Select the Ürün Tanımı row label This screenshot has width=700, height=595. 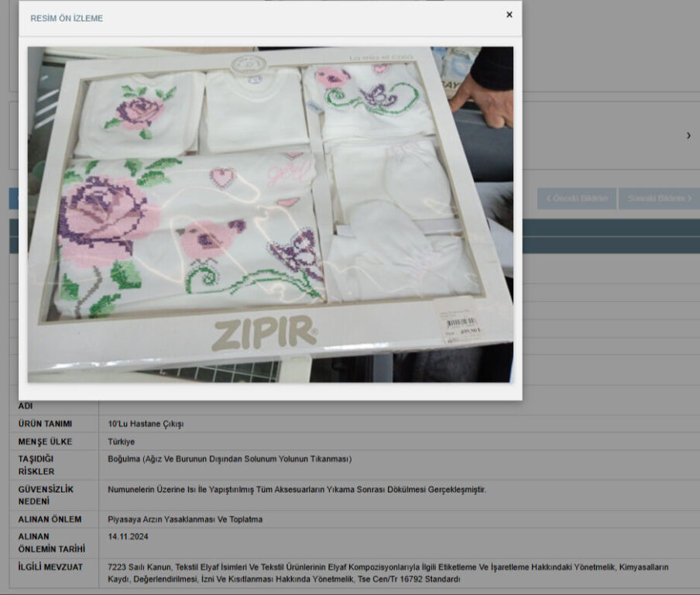45,424
